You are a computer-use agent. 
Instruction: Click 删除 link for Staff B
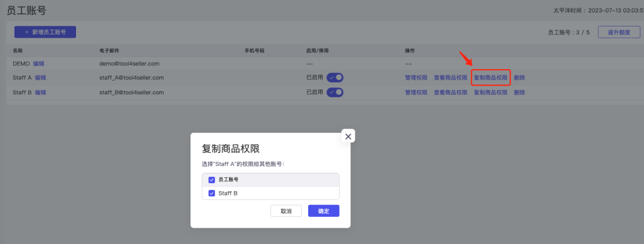[519, 92]
